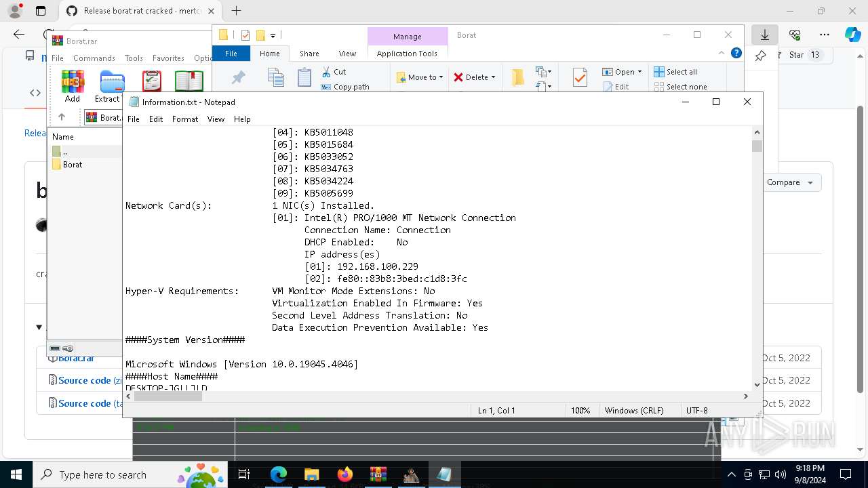The height and width of the screenshot is (488, 868).
Task: Click Pin to Quick access in Explorer ribbon
Action: pos(238,78)
